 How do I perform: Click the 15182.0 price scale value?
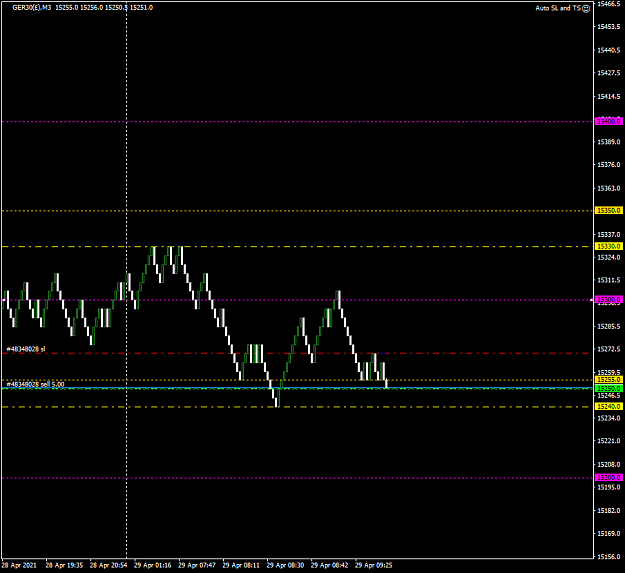[x=609, y=510]
